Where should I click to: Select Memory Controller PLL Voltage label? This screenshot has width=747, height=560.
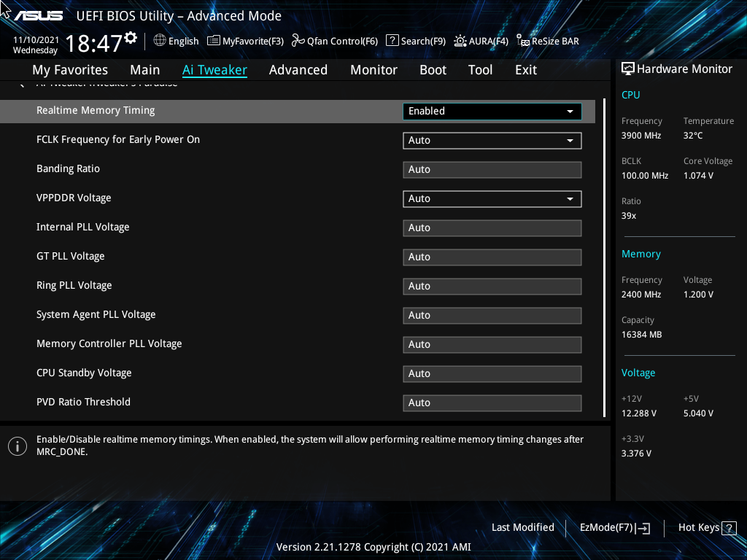[x=109, y=344]
